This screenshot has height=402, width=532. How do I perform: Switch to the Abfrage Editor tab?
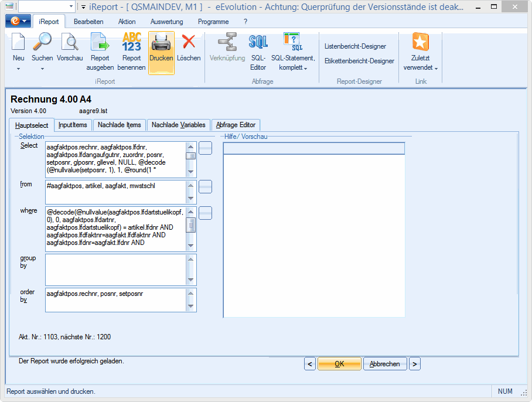click(x=236, y=125)
